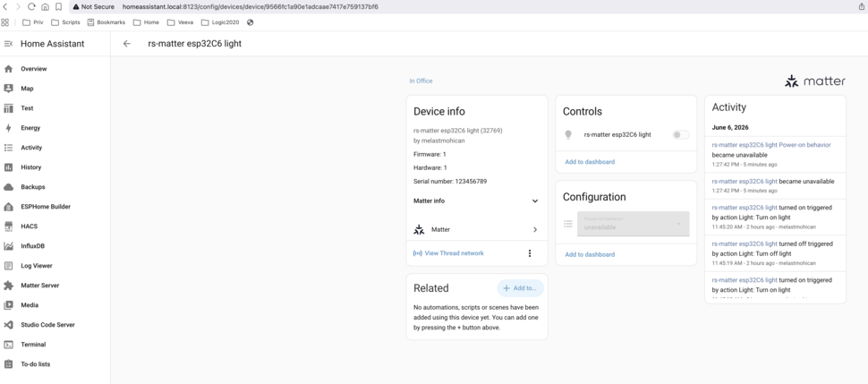
Task: Click the Add to... button in Related
Action: [x=521, y=288]
